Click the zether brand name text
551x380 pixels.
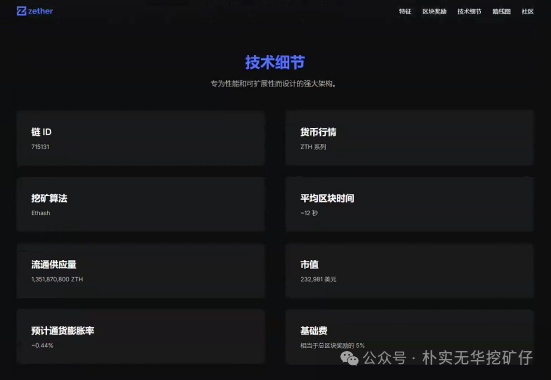point(40,11)
